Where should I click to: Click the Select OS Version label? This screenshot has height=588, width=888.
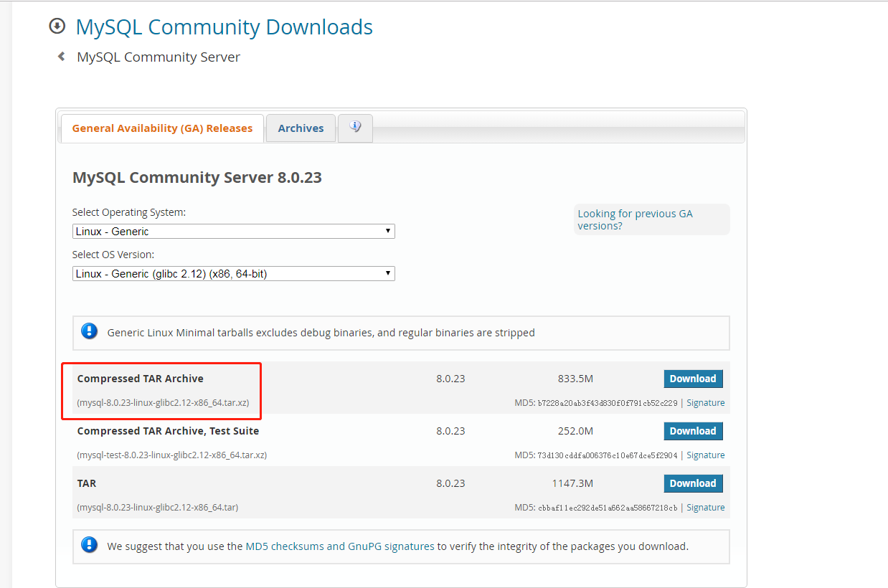click(113, 255)
